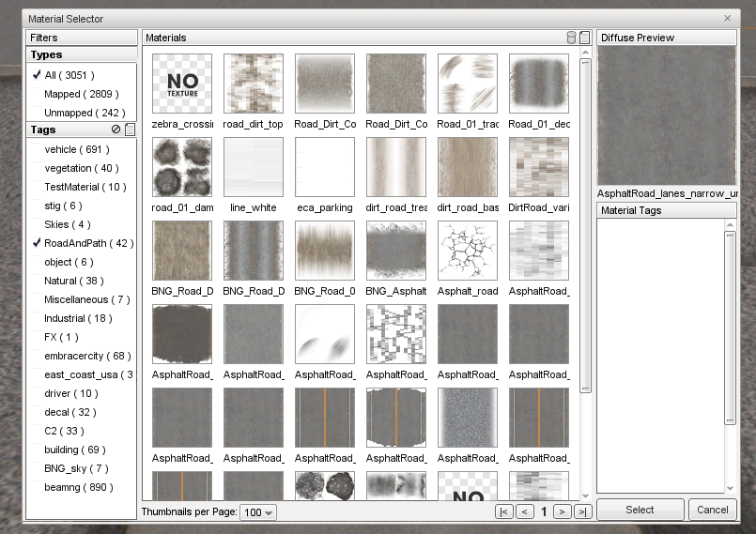Click the Cancel button

(712, 510)
